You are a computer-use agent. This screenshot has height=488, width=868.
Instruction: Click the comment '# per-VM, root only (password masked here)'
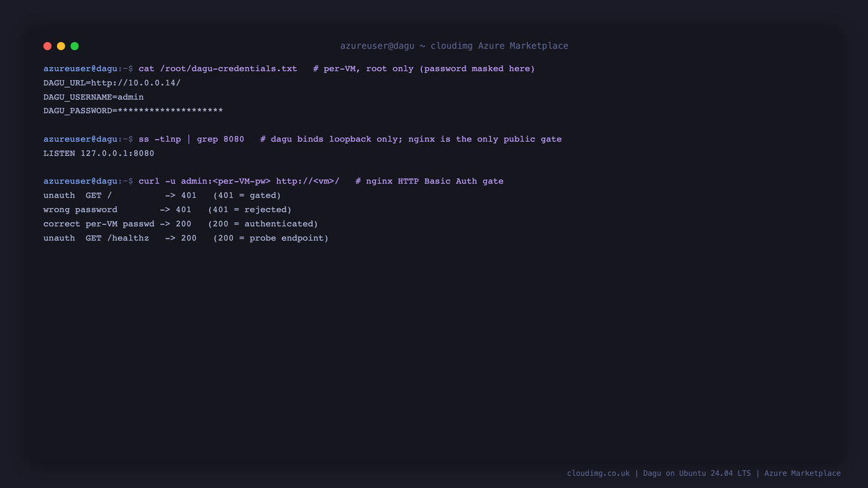(424, 68)
